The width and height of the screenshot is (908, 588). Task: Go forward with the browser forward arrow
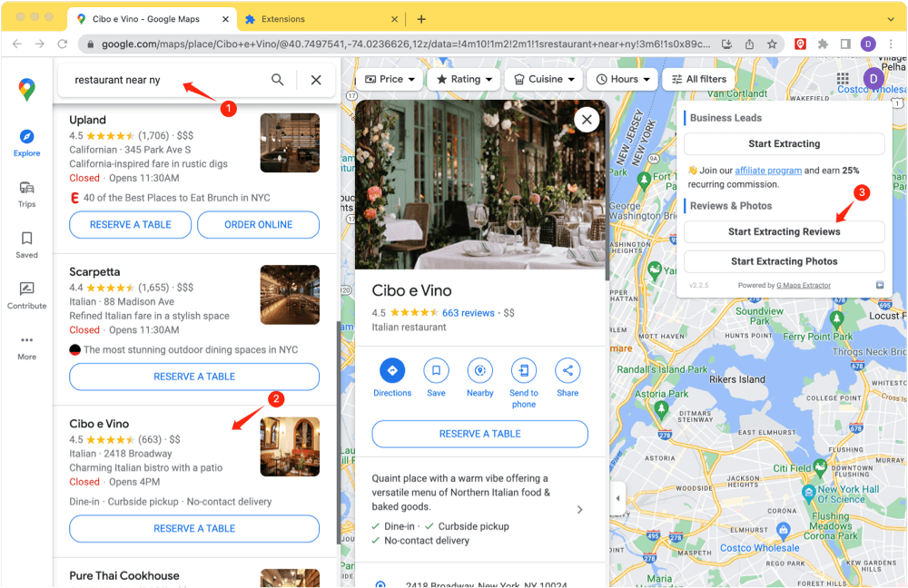click(x=39, y=44)
